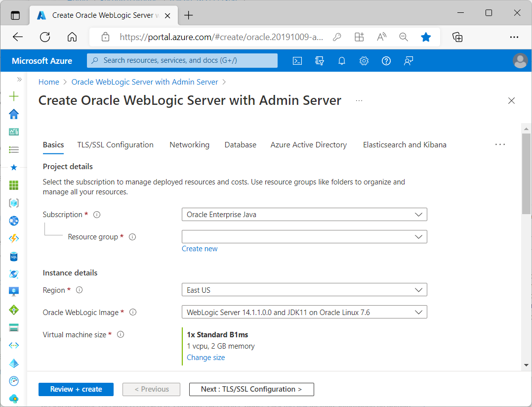The image size is (532, 407).
Task: Open the Feedback icon in Azure header
Action: (408, 61)
